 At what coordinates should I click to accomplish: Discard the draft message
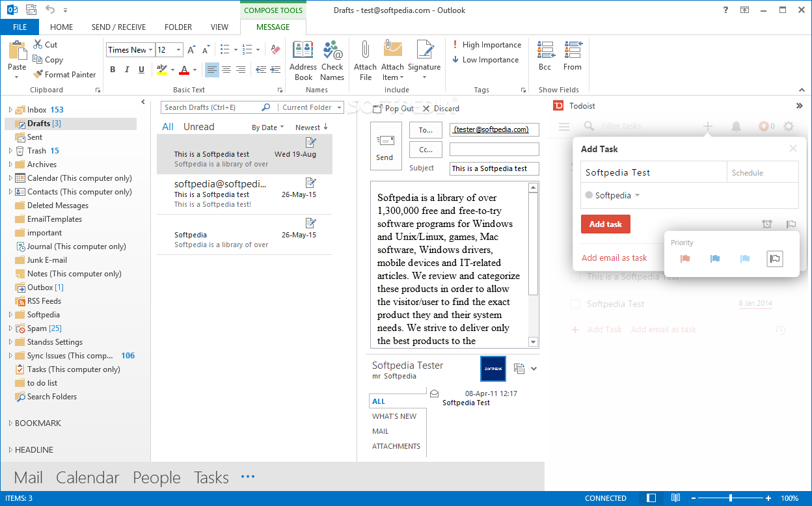[440, 109]
